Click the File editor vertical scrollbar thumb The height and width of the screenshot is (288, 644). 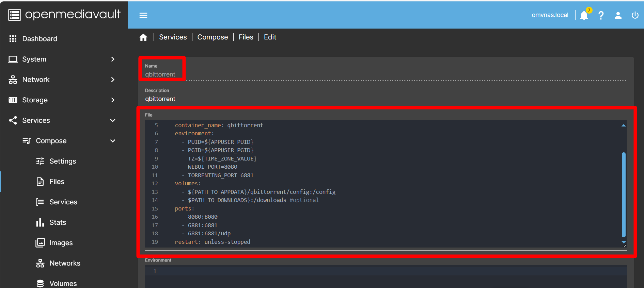[x=624, y=194]
